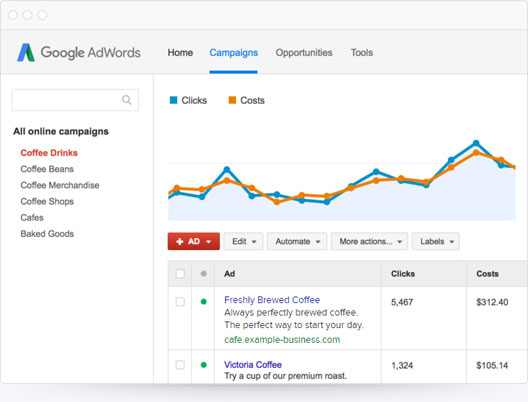
Task: Select the Campaigns tab
Action: (233, 53)
